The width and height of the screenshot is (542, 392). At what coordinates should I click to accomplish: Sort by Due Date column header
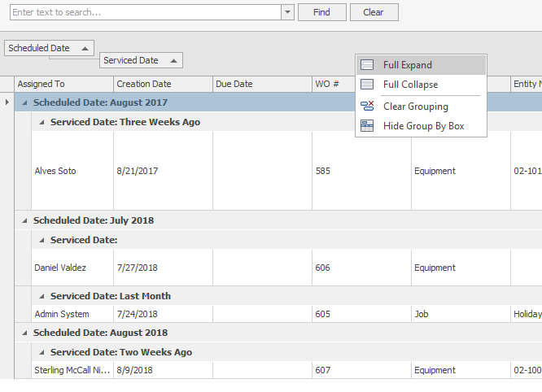(262, 84)
